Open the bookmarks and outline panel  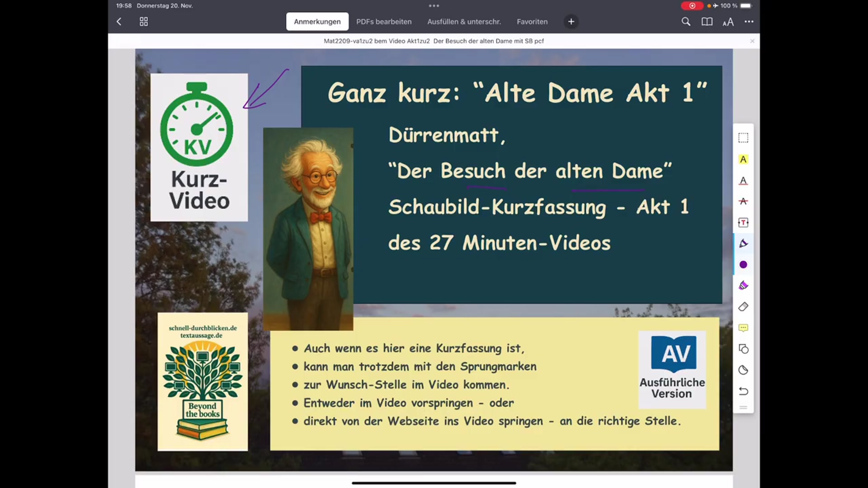coord(707,21)
